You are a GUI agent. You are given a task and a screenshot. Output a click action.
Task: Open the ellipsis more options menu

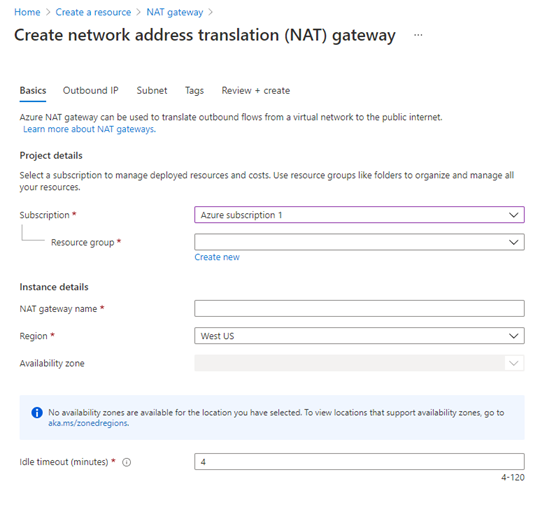(x=418, y=35)
